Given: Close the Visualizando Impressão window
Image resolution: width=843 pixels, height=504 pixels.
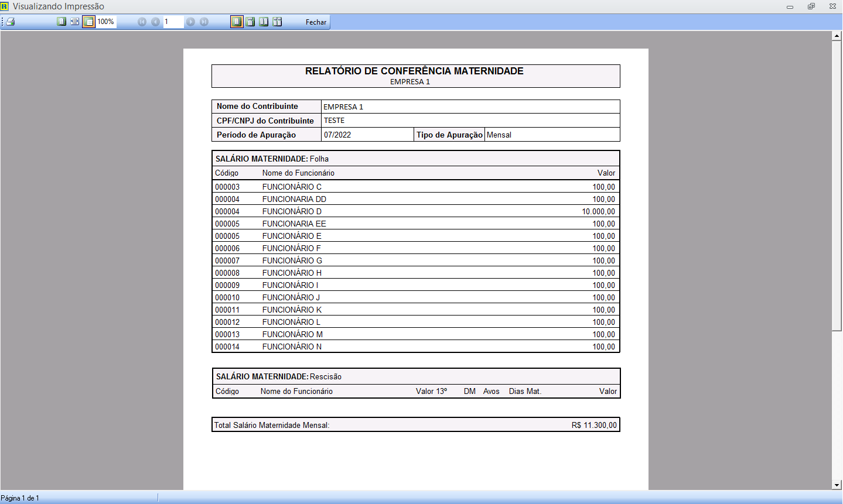Looking at the screenshot, I should point(832,6).
